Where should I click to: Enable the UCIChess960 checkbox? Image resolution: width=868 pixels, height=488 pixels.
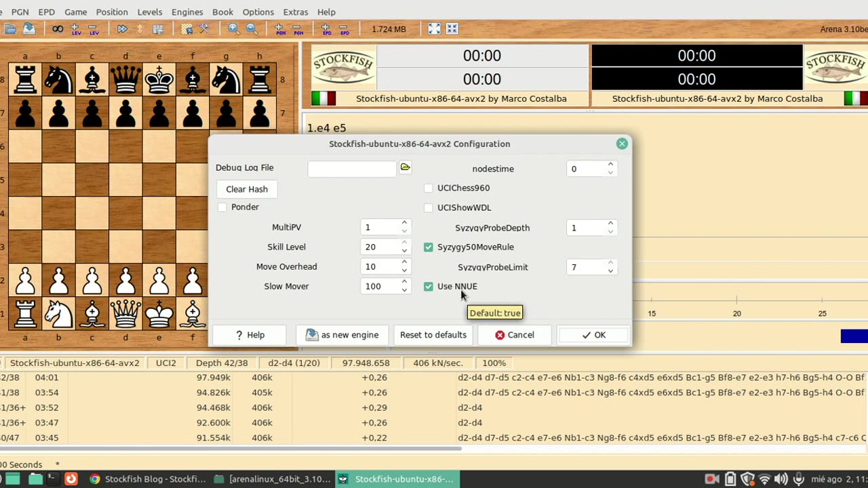click(x=428, y=188)
